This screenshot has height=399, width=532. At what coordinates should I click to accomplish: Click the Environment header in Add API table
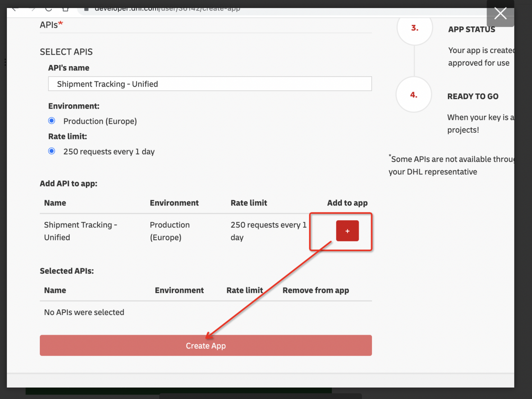(174, 203)
